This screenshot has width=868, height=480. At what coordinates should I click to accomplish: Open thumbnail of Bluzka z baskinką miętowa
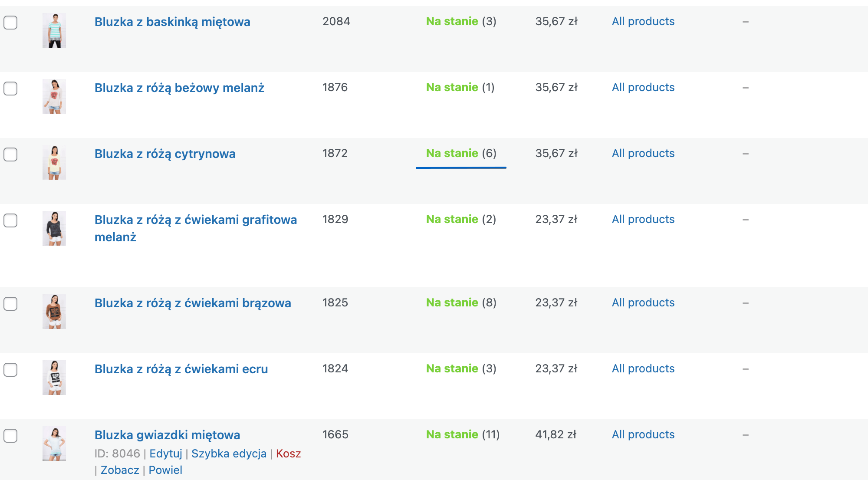(54, 30)
